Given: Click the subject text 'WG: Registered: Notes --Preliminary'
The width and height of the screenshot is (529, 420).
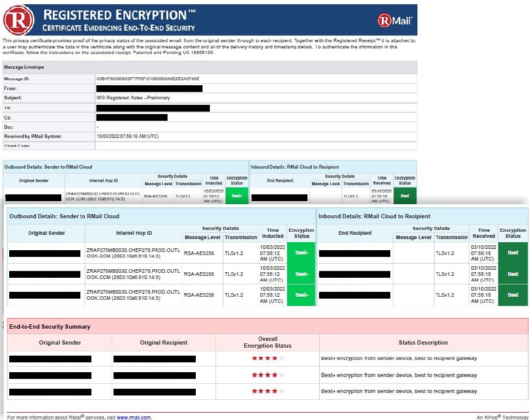Looking at the screenshot, I should (x=133, y=98).
